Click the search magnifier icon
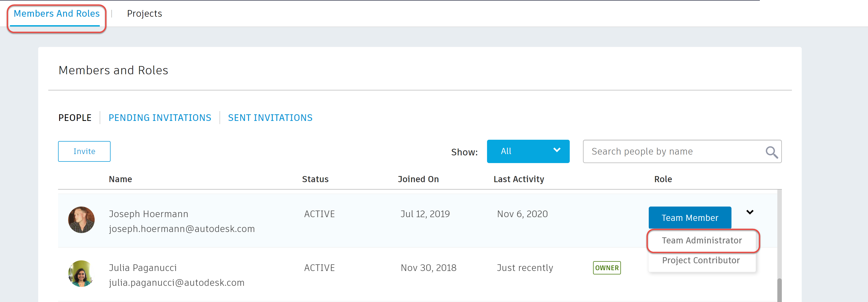This screenshot has width=868, height=302. tap(771, 152)
